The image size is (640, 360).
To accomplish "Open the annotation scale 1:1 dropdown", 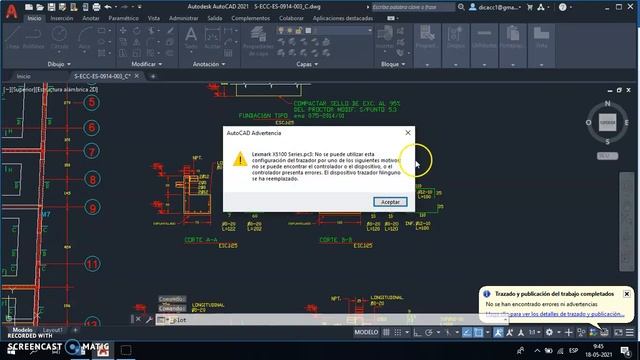I will (x=534, y=332).
